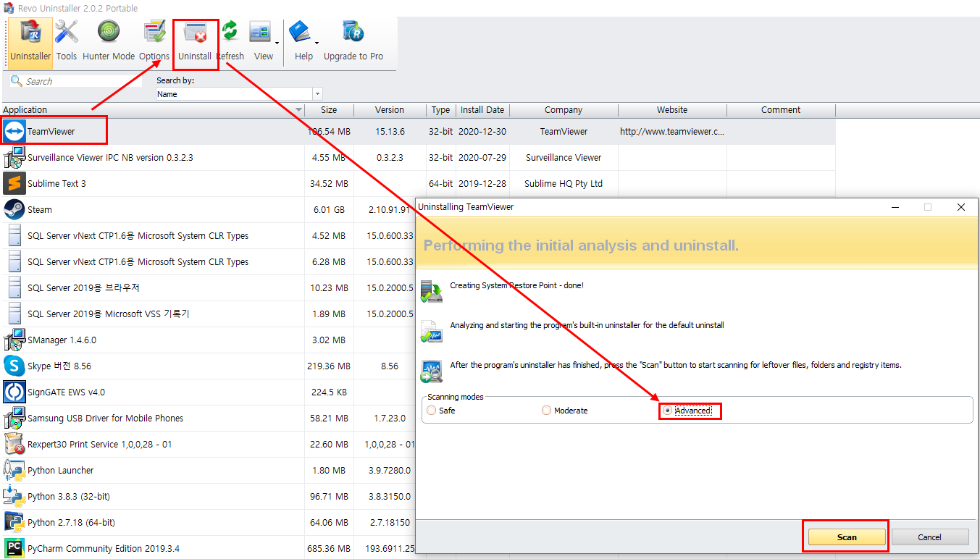
Task: Sort by the Install Date column
Action: [482, 110]
